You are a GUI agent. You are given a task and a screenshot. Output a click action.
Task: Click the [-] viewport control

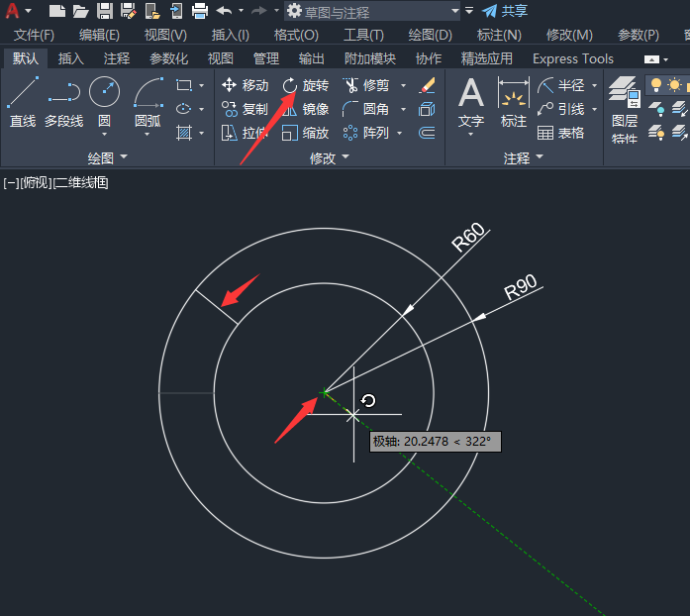click(x=11, y=182)
